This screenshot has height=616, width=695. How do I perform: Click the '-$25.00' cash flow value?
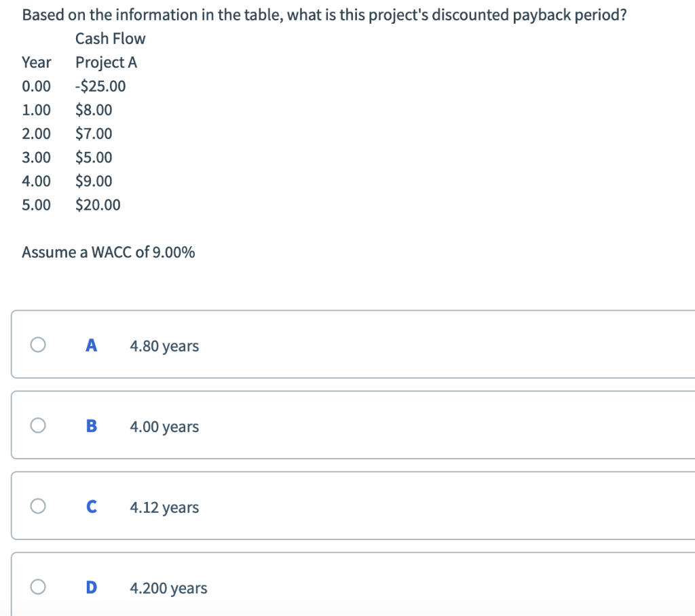click(x=100, y=85)
